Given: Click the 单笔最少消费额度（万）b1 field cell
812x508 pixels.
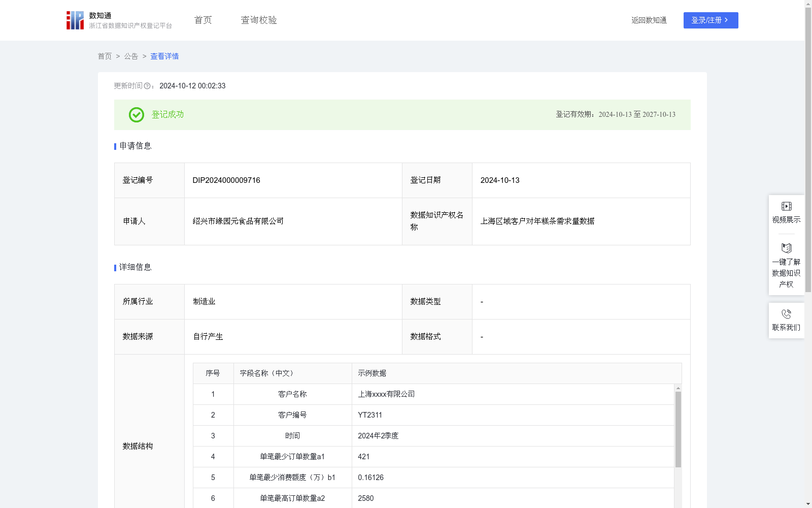Looking at the screenshot, I should (x=293, y=478).
